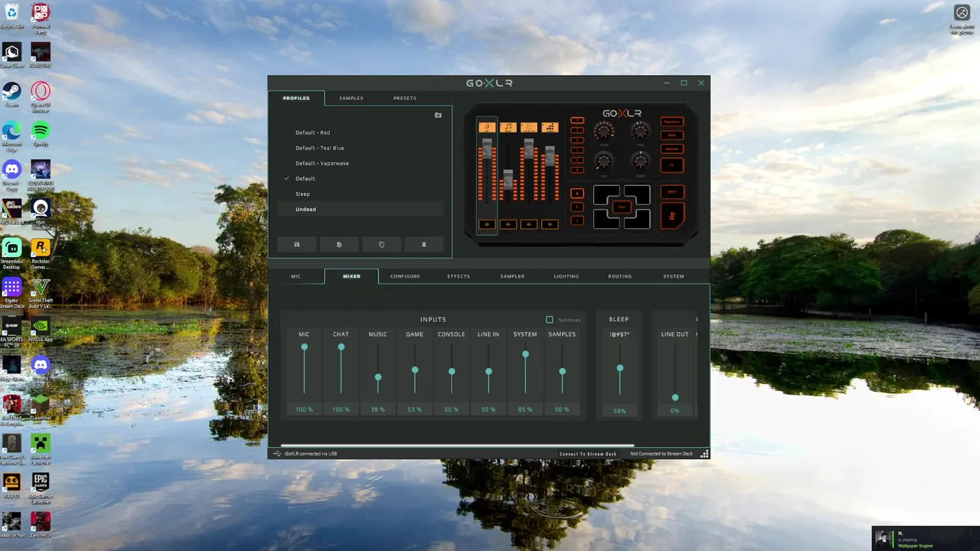
Task: Click the microphone mute (cough) button on the device
Action: (672, 216)
